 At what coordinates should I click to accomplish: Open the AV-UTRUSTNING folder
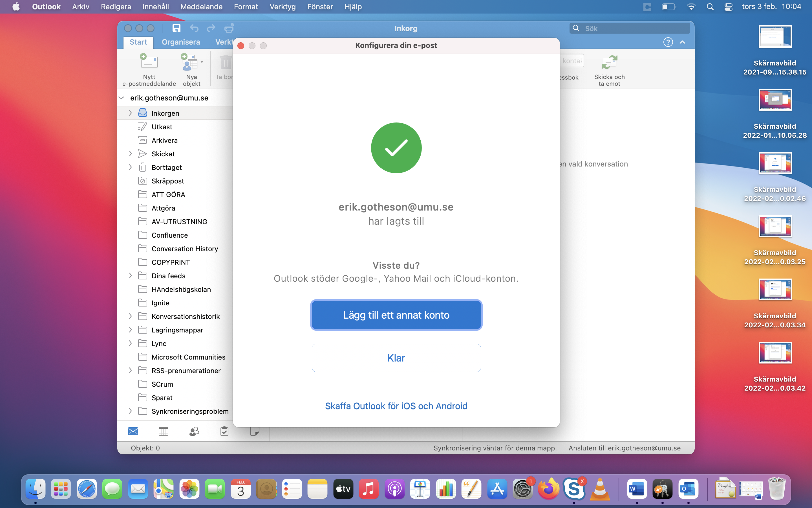[x=175, y=222]
